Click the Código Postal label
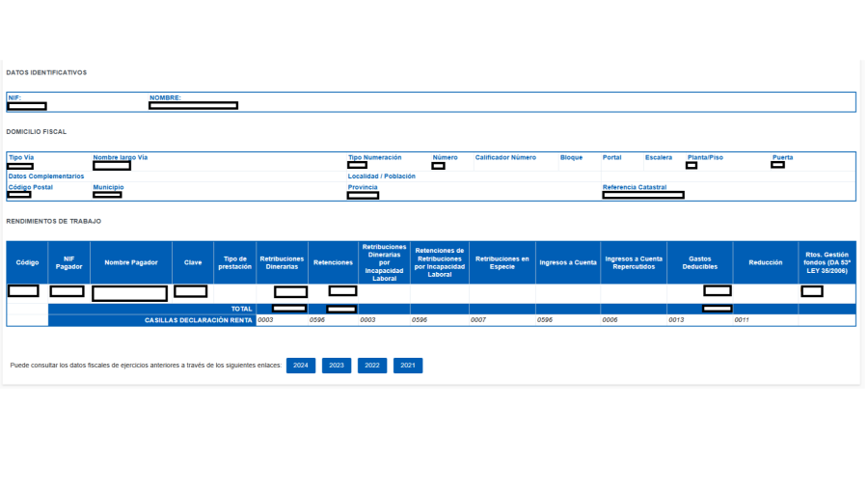The height and width of the screenshot is (489, 868). [30, 187]
